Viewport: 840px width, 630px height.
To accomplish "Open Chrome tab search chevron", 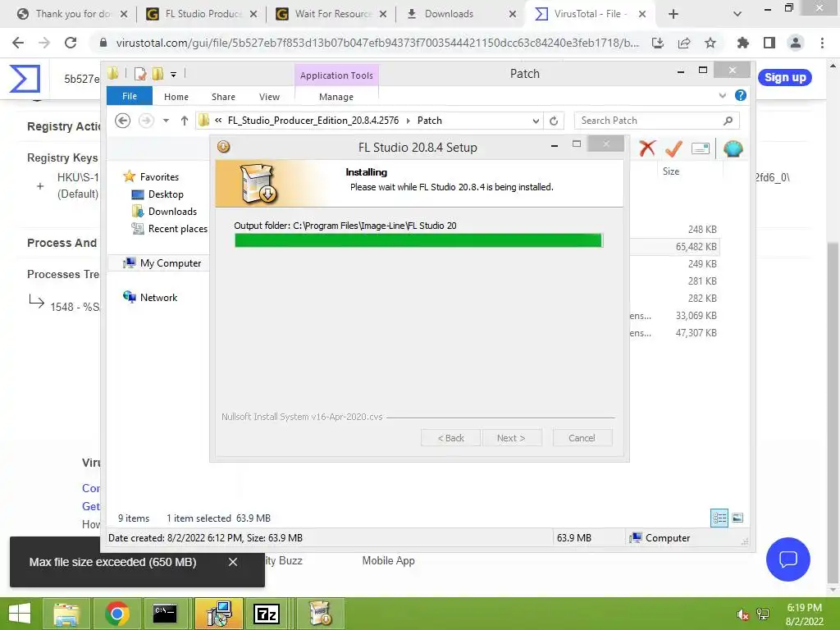I will pyautogui.click(x=737, y=14).
